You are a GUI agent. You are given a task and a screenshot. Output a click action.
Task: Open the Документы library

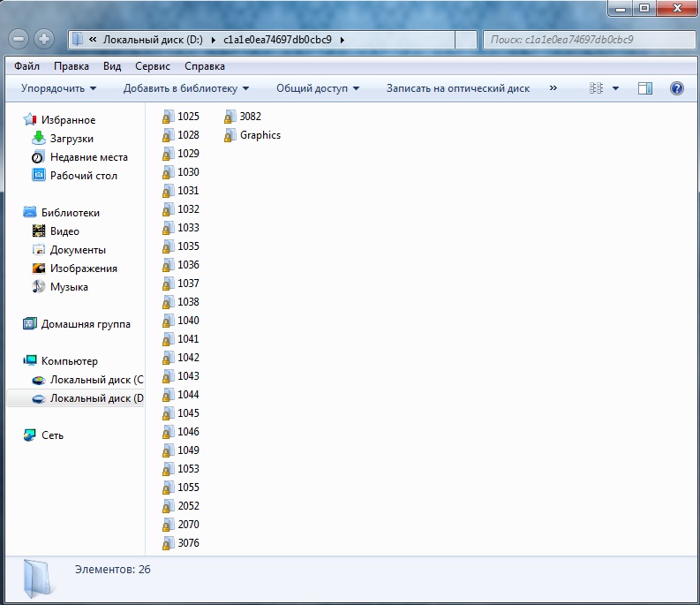pos(78,250)
